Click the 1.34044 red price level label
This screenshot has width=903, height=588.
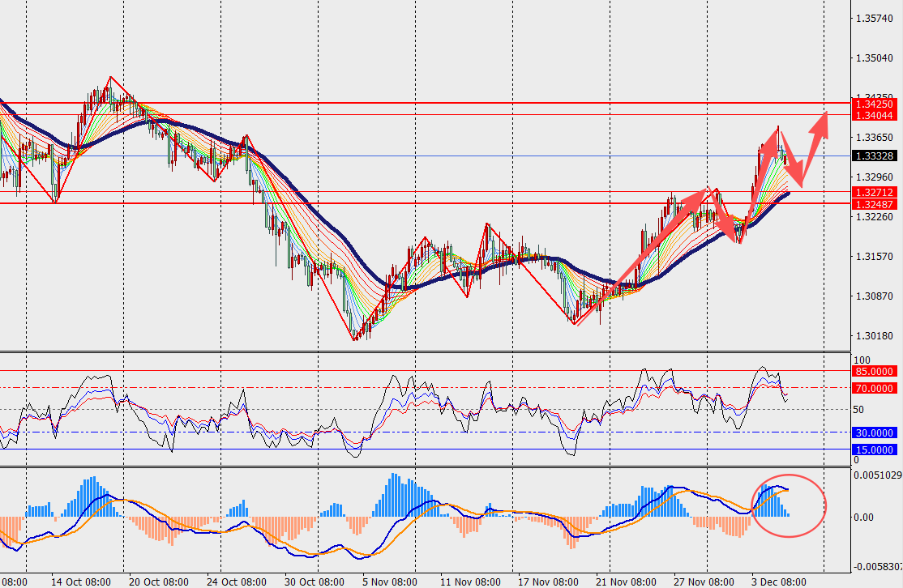click(875, 115)
